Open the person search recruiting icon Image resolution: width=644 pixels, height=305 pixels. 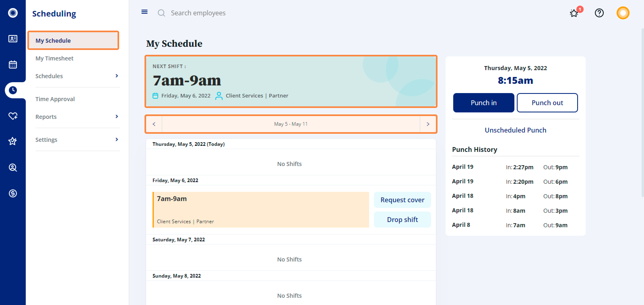pos(13,167)
